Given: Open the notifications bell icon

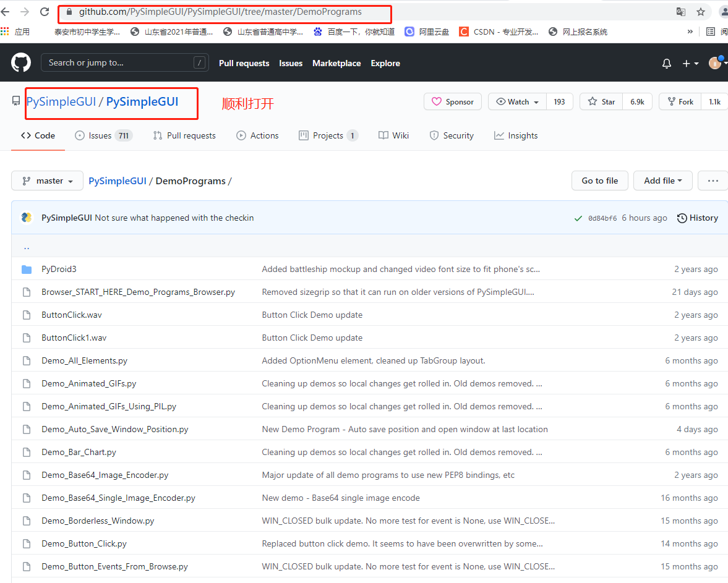Looking at the screenshot, I should click(x=666, y=62).
